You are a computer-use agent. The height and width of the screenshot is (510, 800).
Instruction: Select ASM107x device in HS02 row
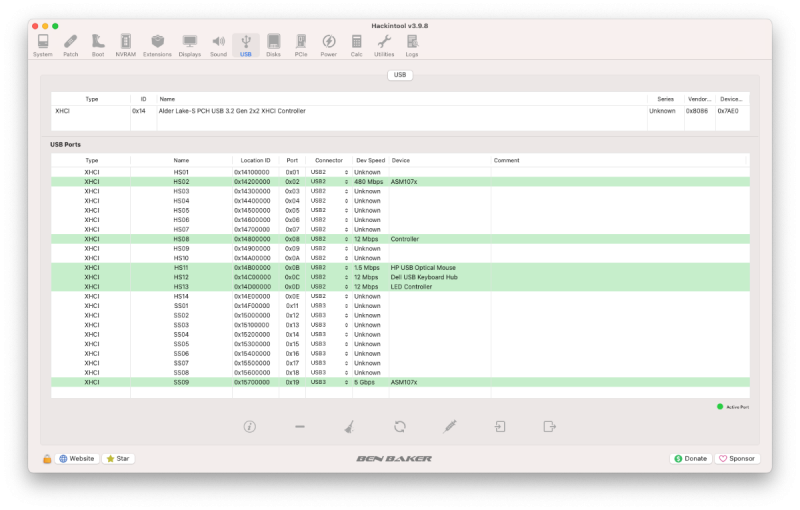pyautogui.click(x=404, y=182)
